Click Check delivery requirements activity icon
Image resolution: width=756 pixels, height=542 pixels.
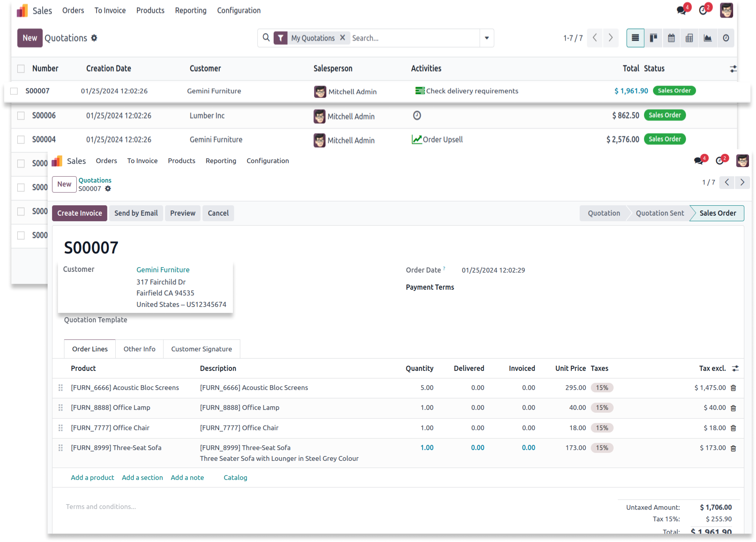pos(420,91)
